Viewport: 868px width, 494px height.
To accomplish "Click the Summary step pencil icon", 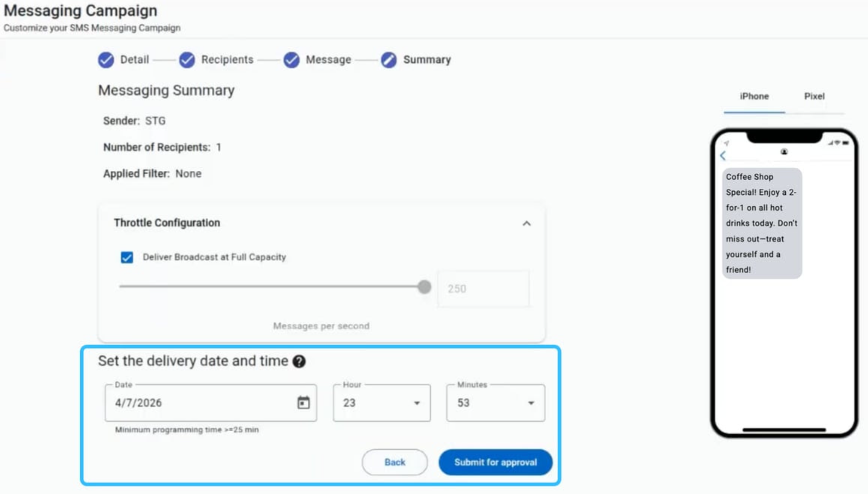I will click(x=389, y=60).
